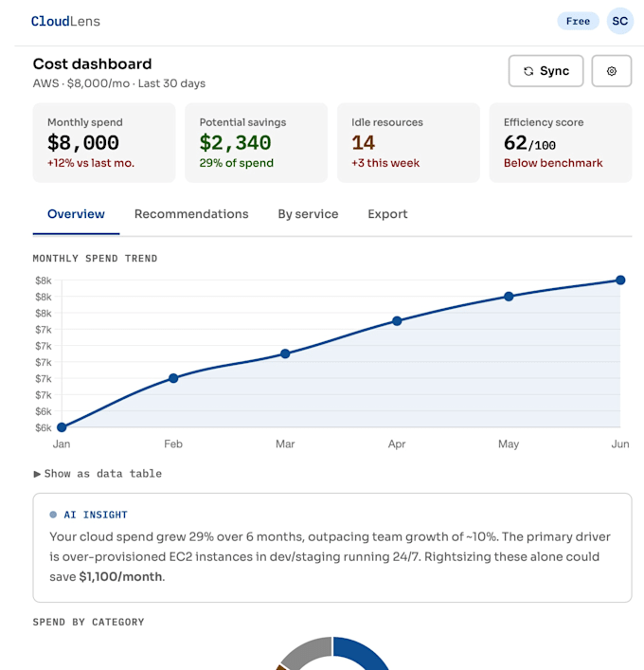Click the gray segment of spend donut
This screenshot has height=670, width=644.
pyautogui.click(x=310, y=651)
